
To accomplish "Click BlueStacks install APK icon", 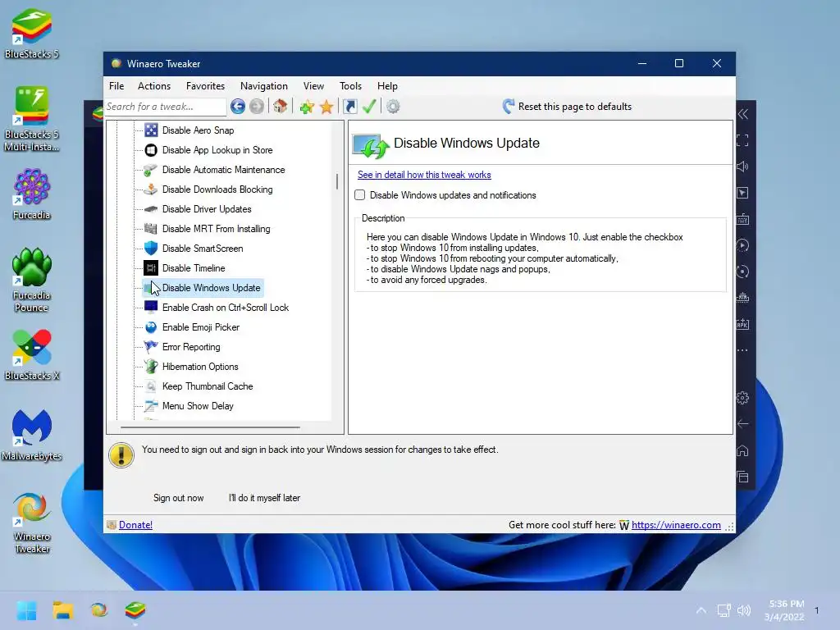I will click(x=742, y=324).
